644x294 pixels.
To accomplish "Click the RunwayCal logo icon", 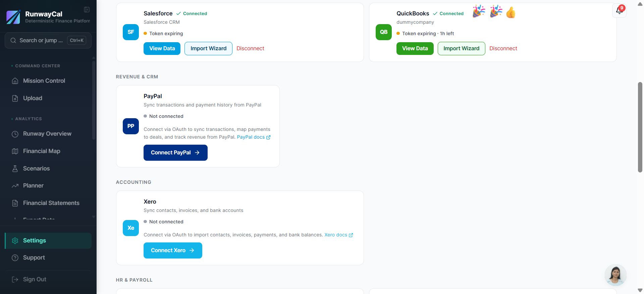I will click(13, 17).
